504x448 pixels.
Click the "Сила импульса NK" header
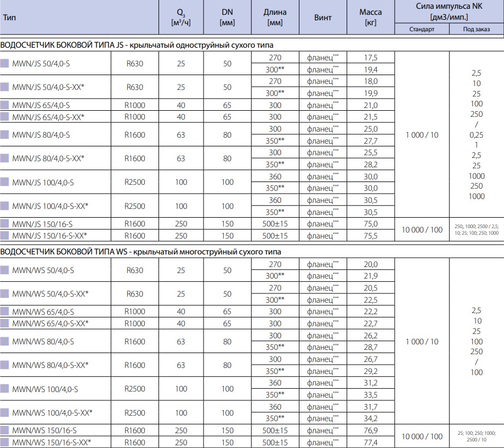click(x=449, y=6)
